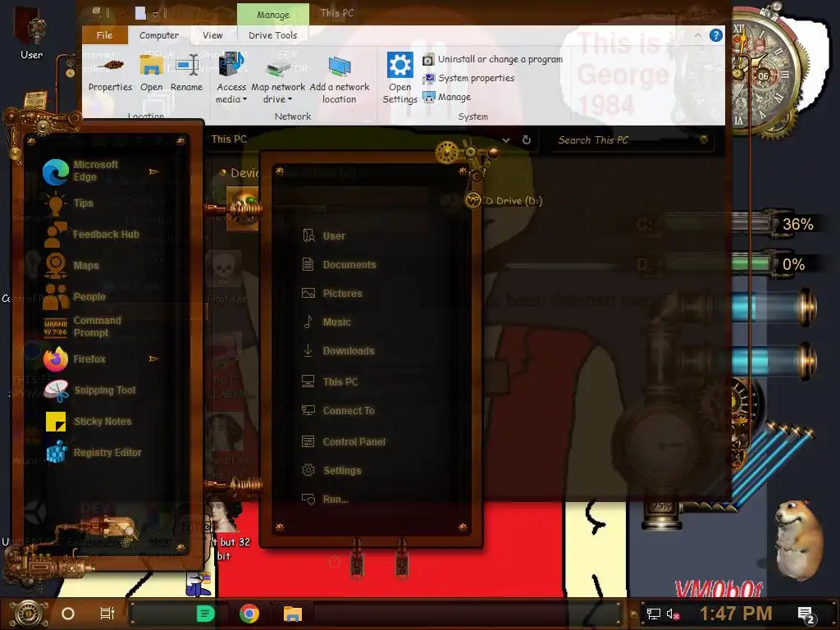Click the 1:47 PM clock

coord(736,614)
